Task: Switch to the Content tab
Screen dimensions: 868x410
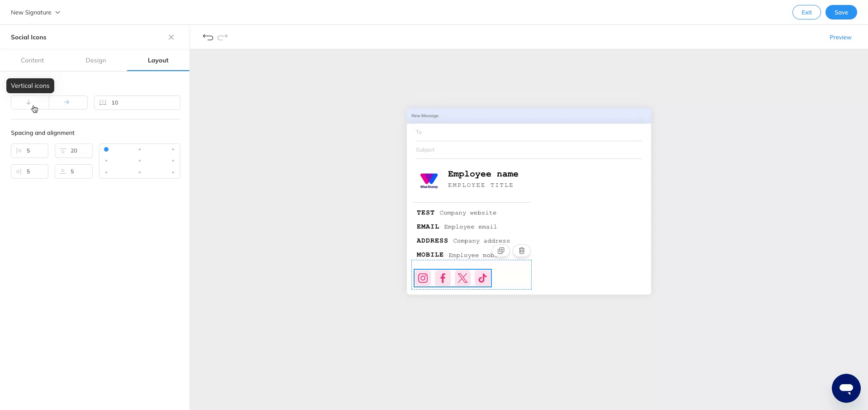Action: [x=32, y=60]
